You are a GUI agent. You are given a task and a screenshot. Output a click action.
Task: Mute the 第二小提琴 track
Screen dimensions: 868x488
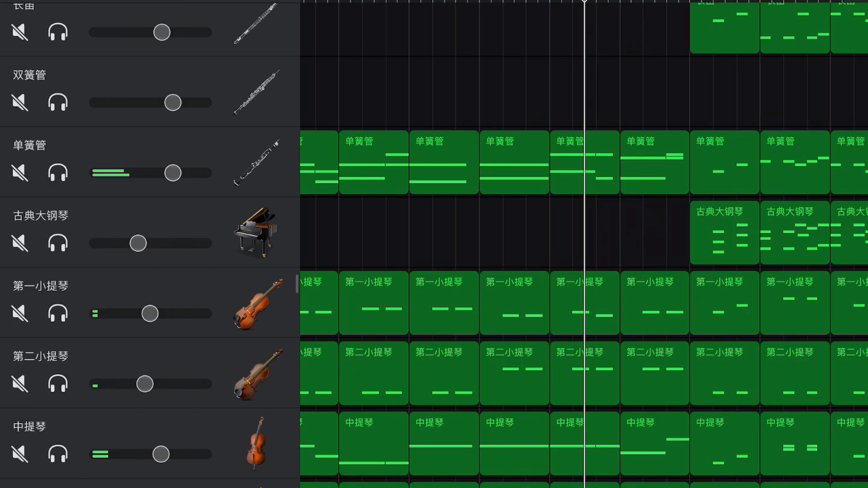coord(20,384)
